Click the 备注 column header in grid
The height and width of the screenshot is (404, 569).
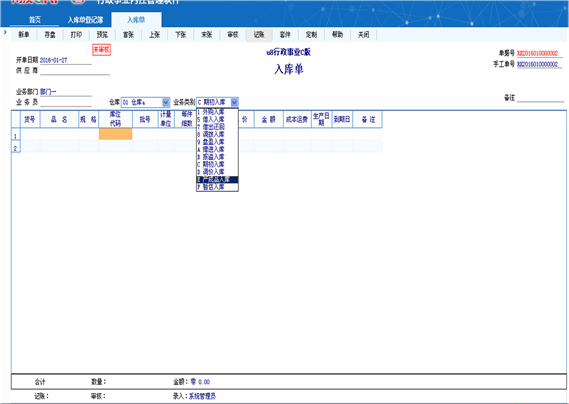367,119
